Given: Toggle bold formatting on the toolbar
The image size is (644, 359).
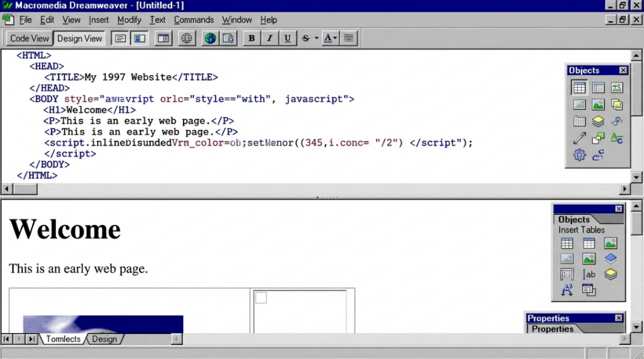Looking at the screenshot, I should (251, 38).
